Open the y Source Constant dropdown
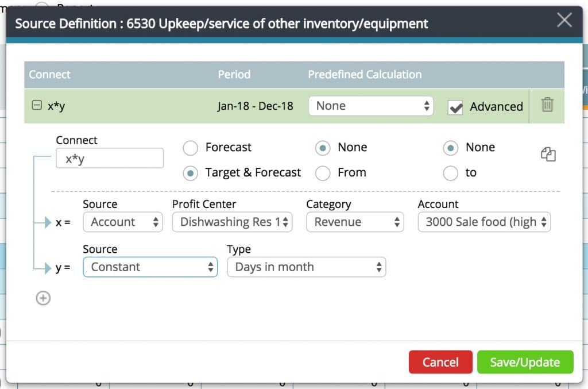The height and width of the screenshot is (389, 588). pyautogui.click(x=150, y=267)
